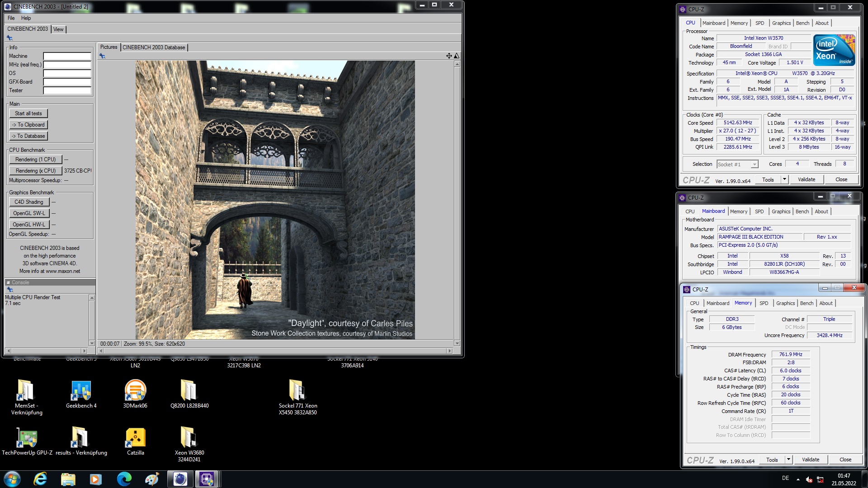Expand Tools dropdown arrow in Memory window
The height and width of the screenshot is (488, 868).
click(788, 460)
